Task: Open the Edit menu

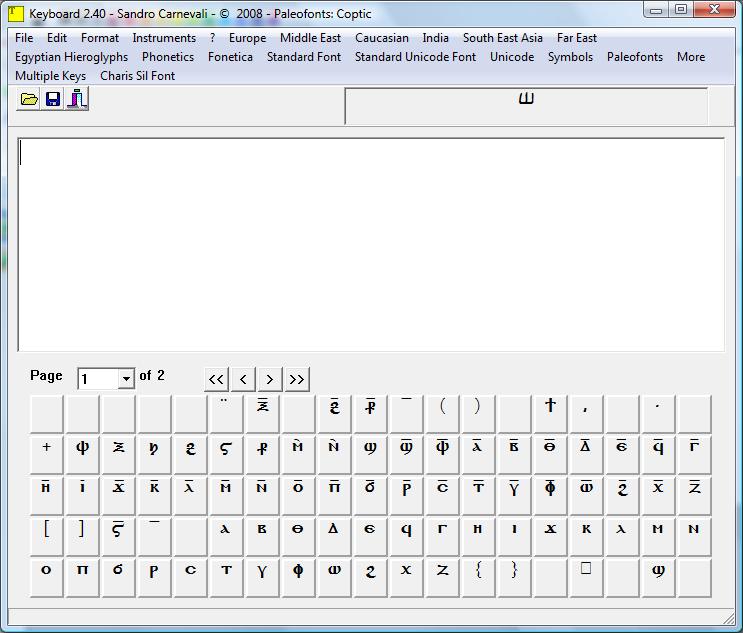Action: click(57, 38)
